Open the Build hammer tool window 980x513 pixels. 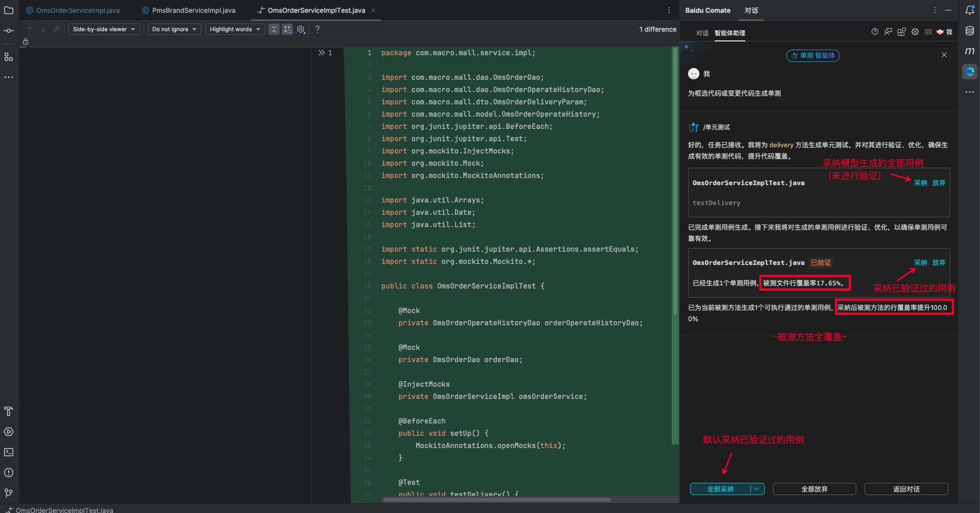(x=9, y=411)
